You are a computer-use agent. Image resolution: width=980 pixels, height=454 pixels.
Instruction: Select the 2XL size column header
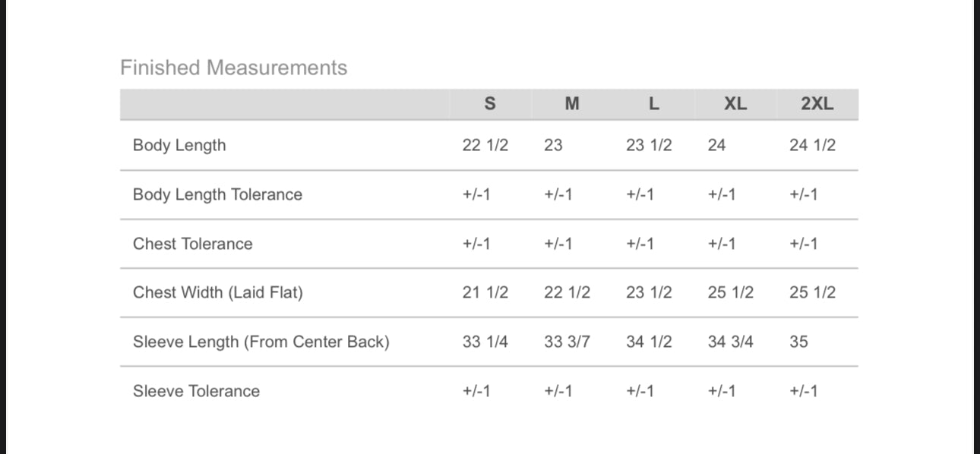(817, 104)
